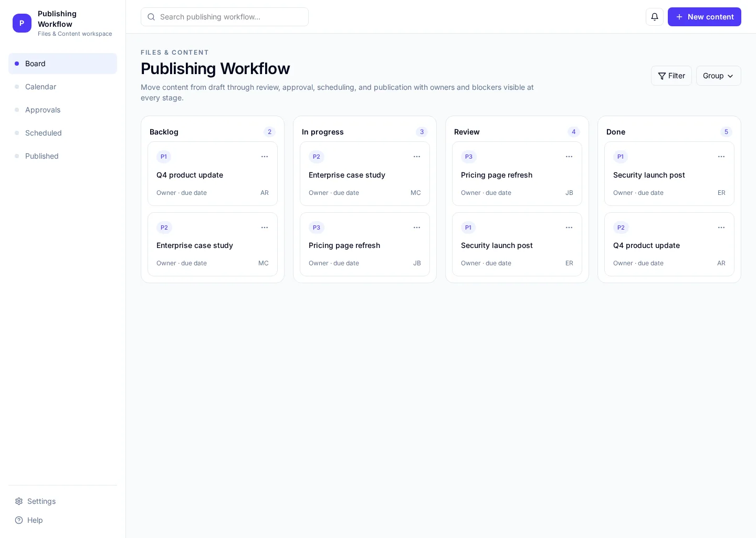Click the Review column count badge
The height and width of the screenshot is (538, 756).
point(574,132)
